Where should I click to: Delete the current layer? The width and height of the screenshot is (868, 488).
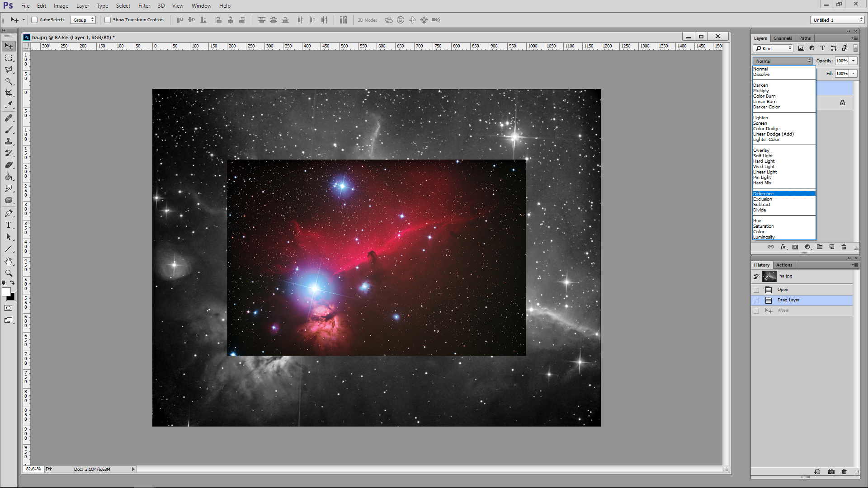click(844, 247)
